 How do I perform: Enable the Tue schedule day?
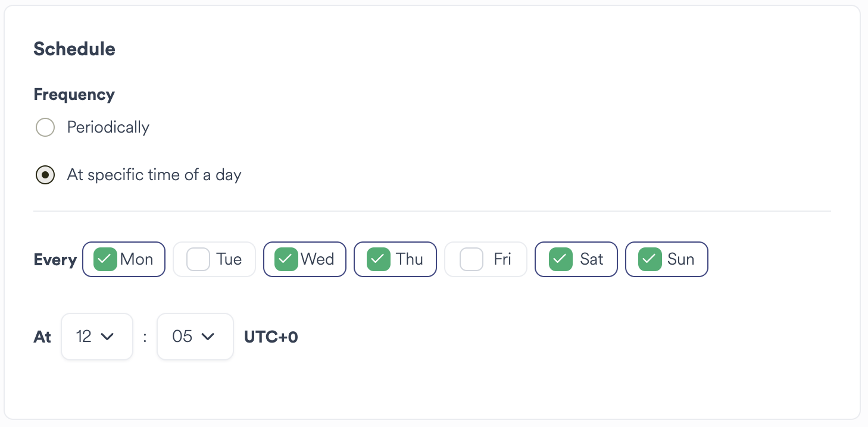[214, 259]
